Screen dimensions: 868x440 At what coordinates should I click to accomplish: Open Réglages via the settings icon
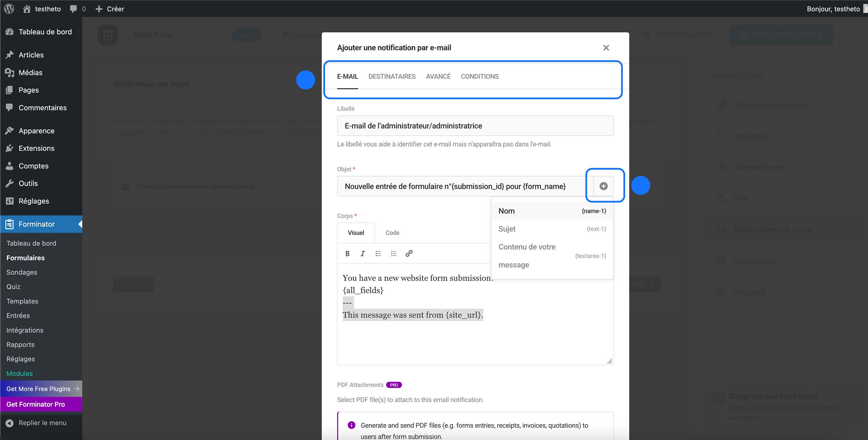point(10,201)
